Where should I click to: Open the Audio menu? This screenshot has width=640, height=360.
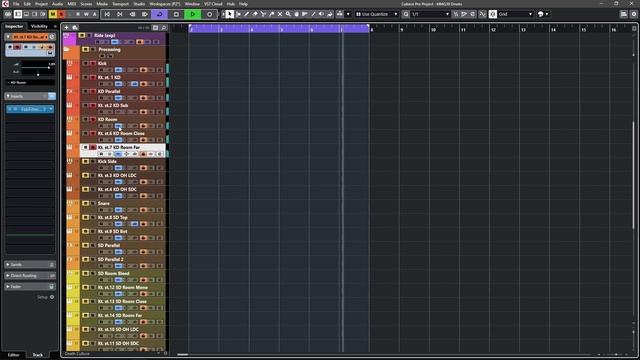tap(58, 4)
